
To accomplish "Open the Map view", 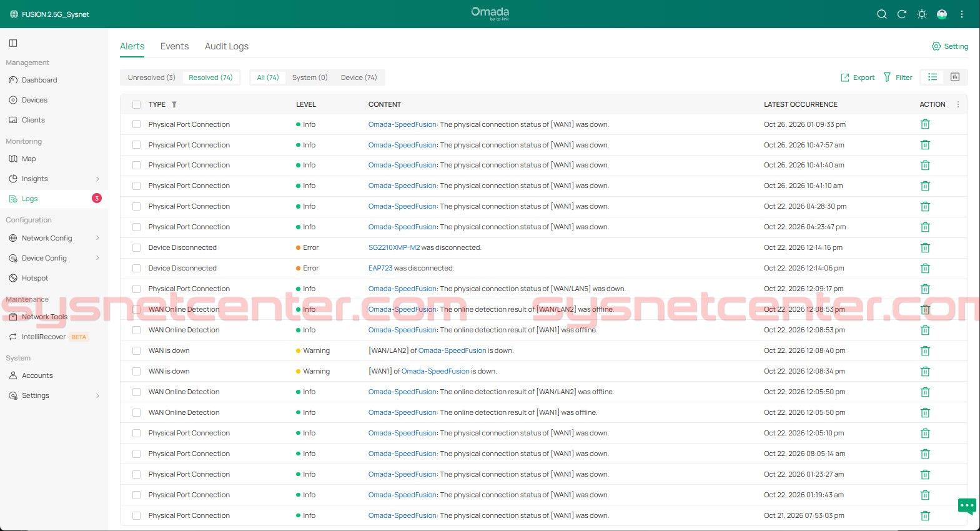I will (29, 159).
